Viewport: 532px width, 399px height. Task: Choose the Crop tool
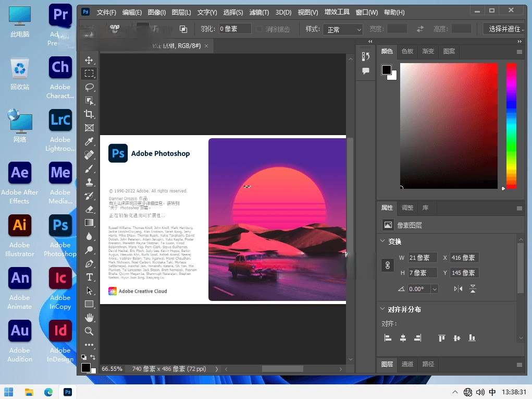(89, 114)
